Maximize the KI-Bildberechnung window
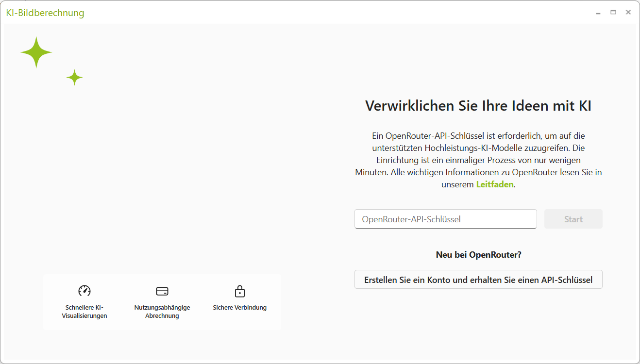The height and width of the screenshot is (364, 640). (x=613, y=13)
